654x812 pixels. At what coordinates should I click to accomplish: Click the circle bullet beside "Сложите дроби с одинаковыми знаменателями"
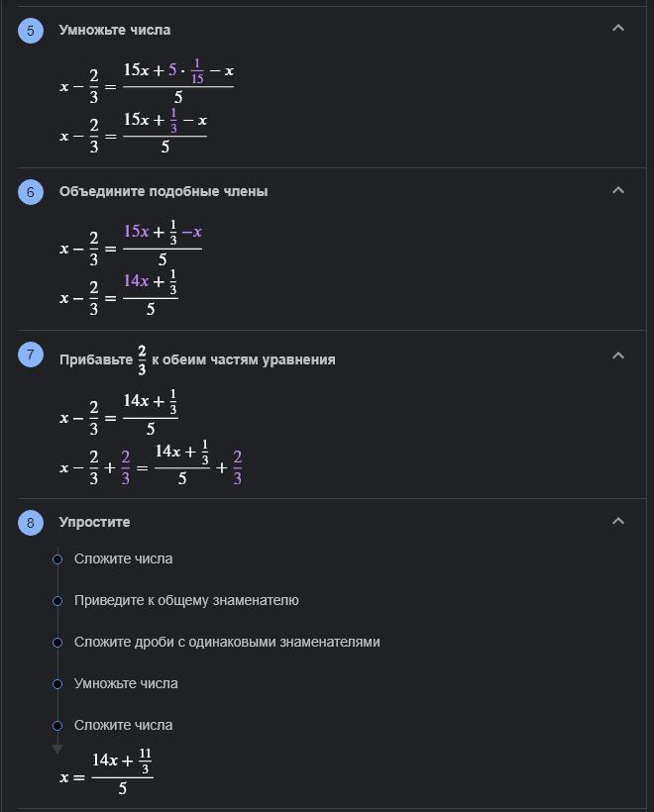pos(57,643)
